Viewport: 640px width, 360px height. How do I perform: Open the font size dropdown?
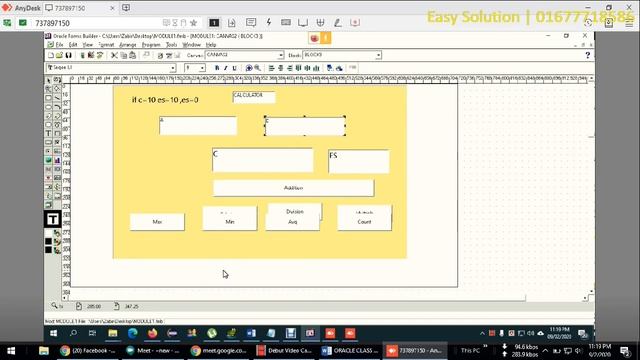(202, 68)
